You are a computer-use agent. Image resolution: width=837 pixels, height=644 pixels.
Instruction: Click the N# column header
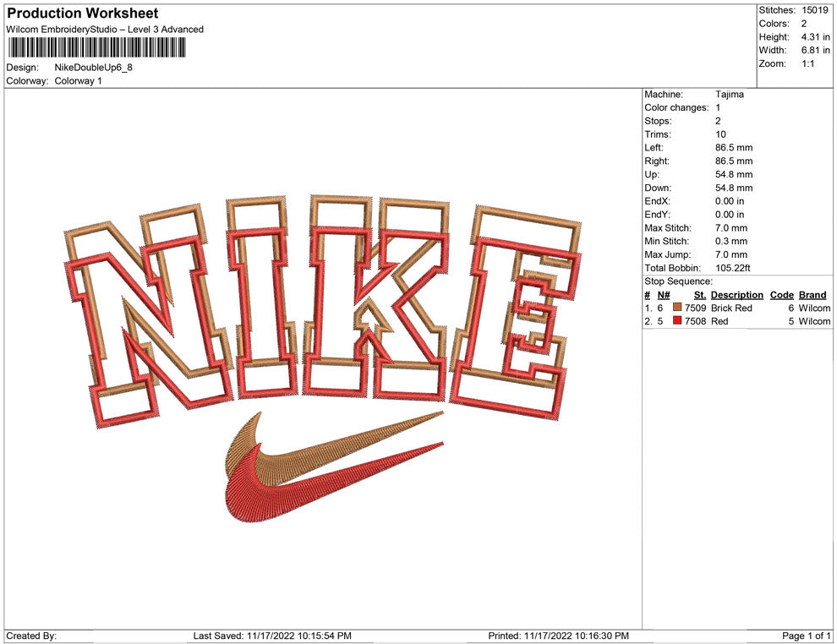(664, 295)
